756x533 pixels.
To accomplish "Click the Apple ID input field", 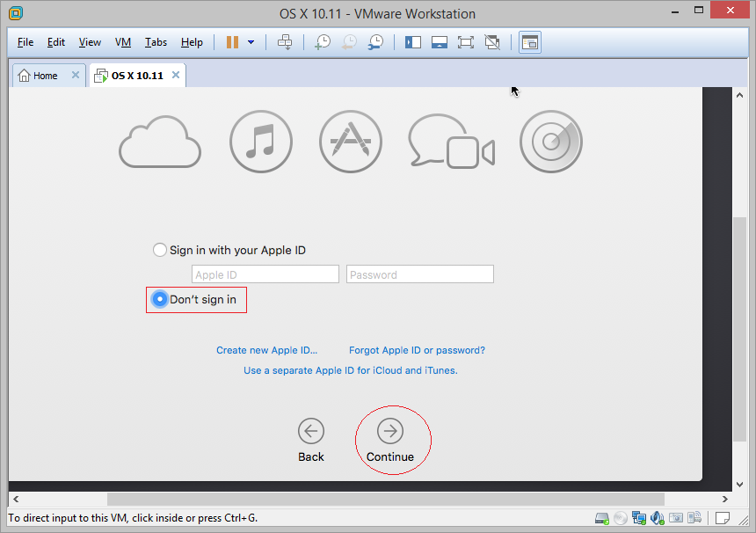I will 265,274.
